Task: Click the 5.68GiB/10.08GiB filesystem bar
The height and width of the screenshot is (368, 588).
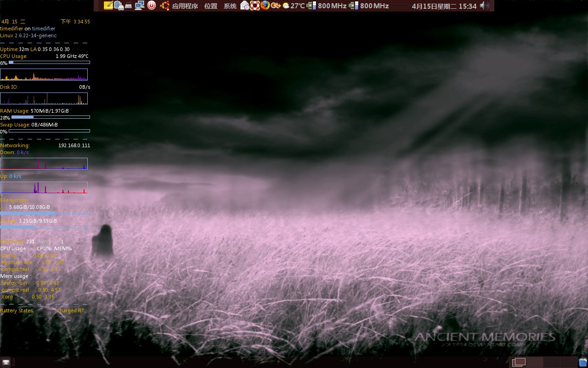Action: pyautogui.click(x=45, y=213)
